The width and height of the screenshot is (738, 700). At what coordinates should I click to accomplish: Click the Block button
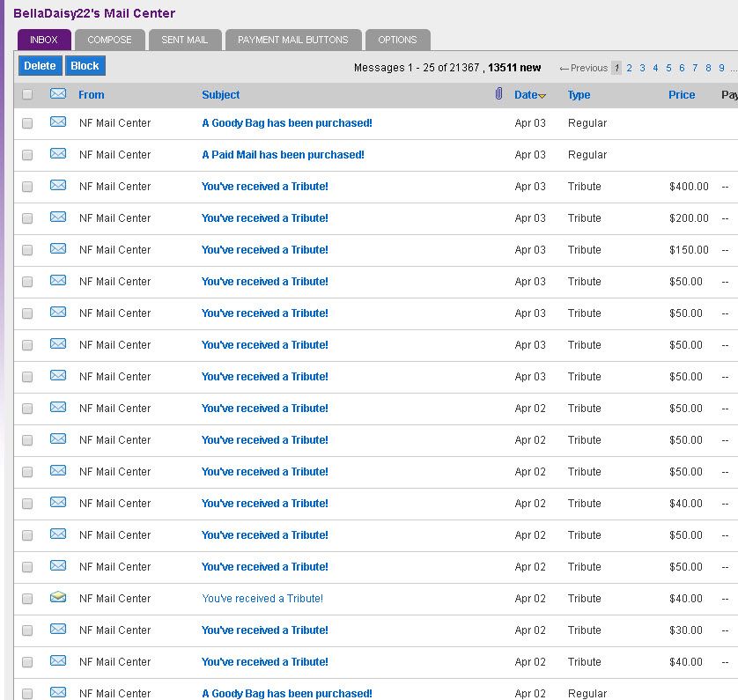[85, 66]
